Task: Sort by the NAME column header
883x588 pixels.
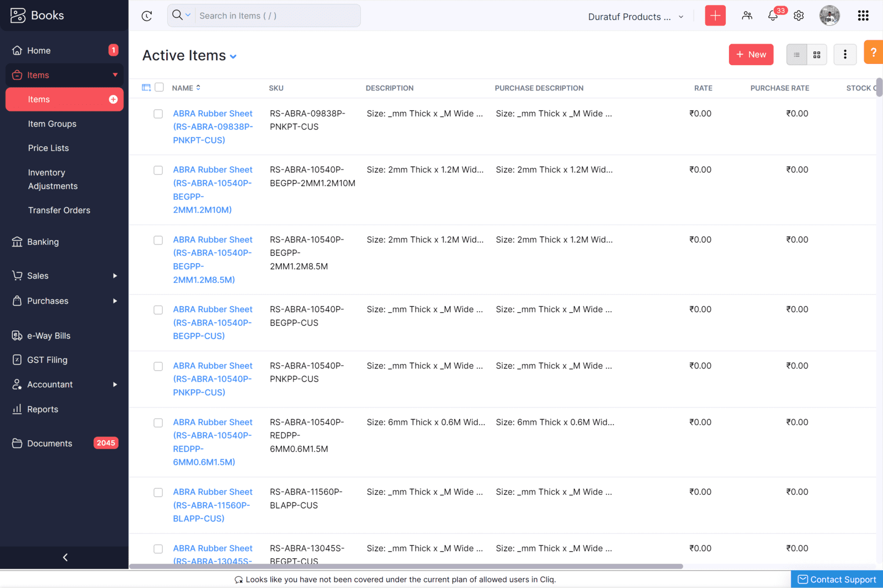Action: click(186, 88)
